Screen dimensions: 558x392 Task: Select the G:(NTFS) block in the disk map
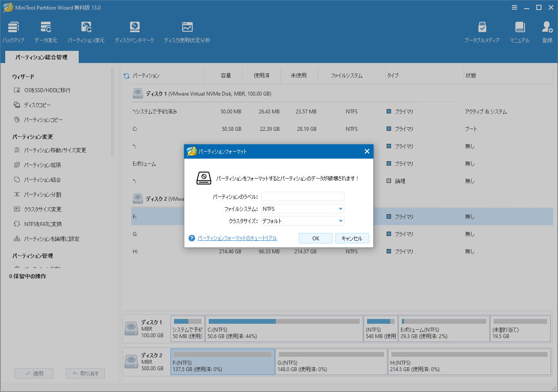tap(331, 362)
